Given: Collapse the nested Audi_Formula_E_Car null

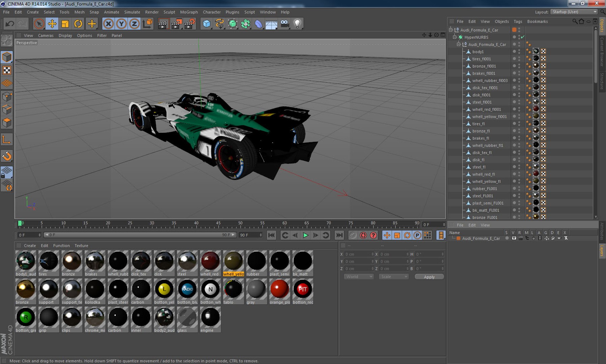Looking at the screenshot, I should point(459,44).
